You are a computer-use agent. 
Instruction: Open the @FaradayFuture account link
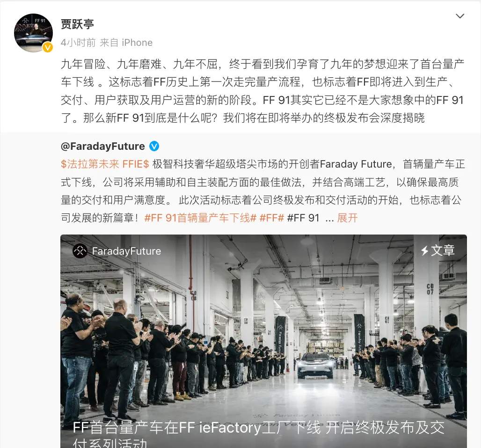pos(103,147)
